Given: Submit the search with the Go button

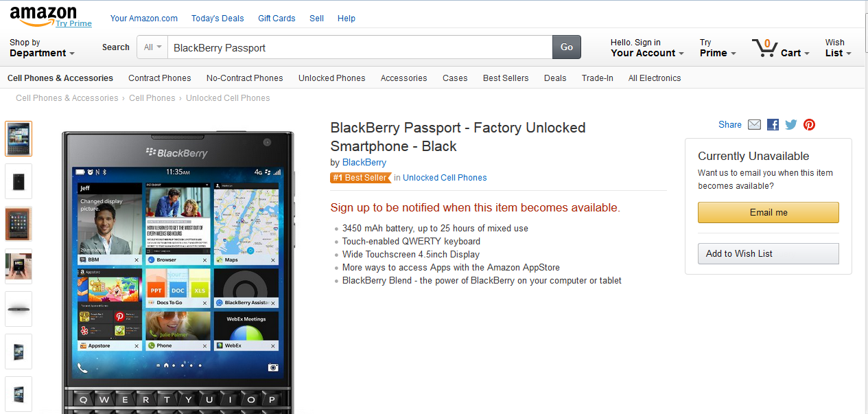Looking at the screenshot, I should [x=567, y=47].
